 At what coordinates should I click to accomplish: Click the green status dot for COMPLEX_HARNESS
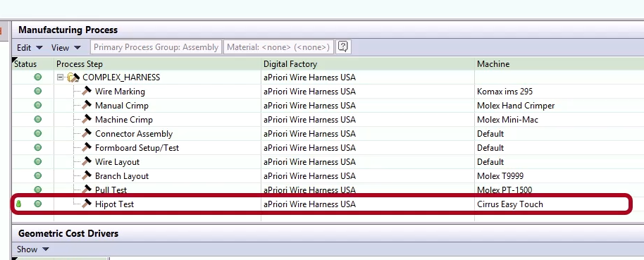38,78
